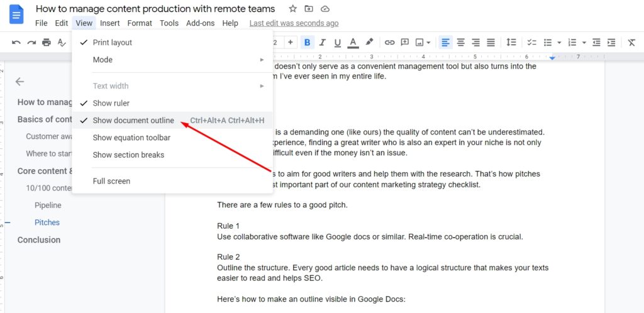
Task: Open numbered list style dropdown
Action: (x=584, y=43)
